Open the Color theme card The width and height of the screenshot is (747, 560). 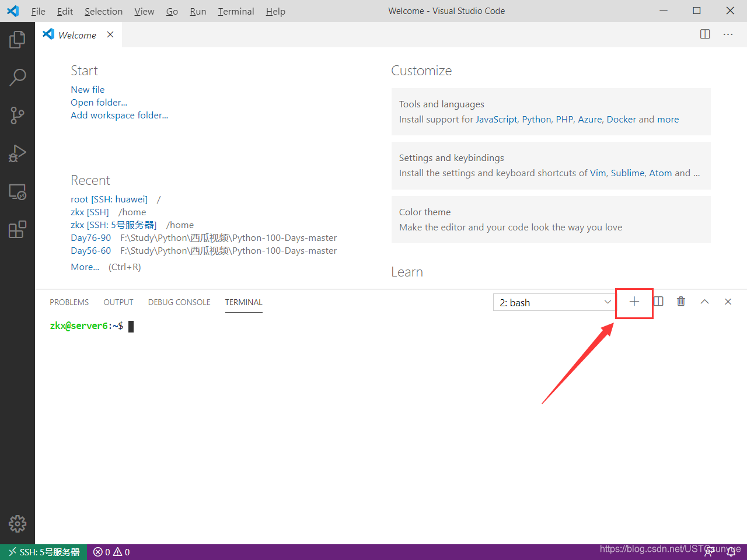coord(551,219)
